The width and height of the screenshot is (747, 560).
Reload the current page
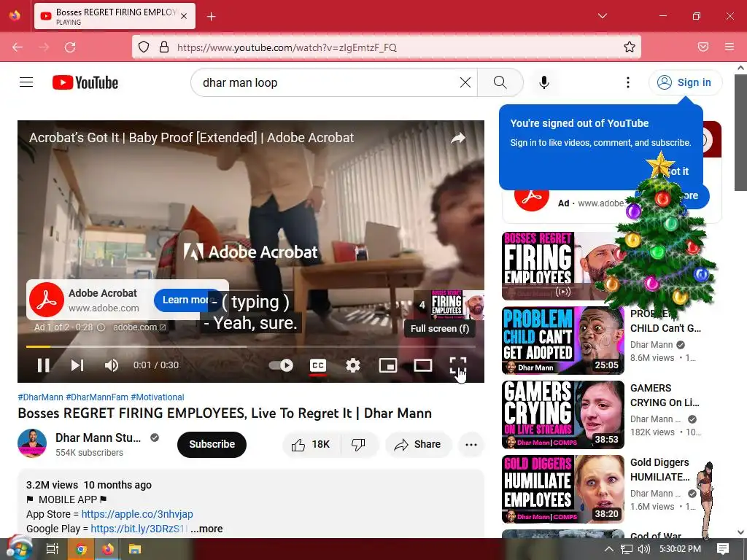click(70, 47)
